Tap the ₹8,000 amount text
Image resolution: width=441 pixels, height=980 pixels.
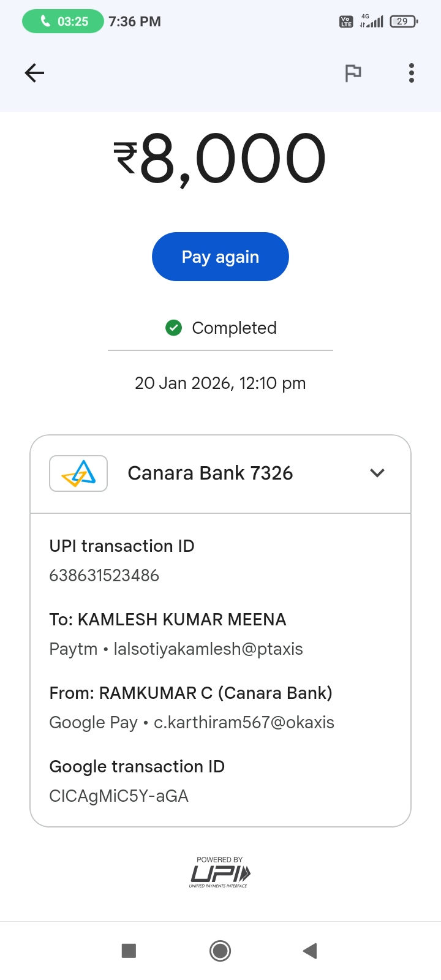(220, 159)
